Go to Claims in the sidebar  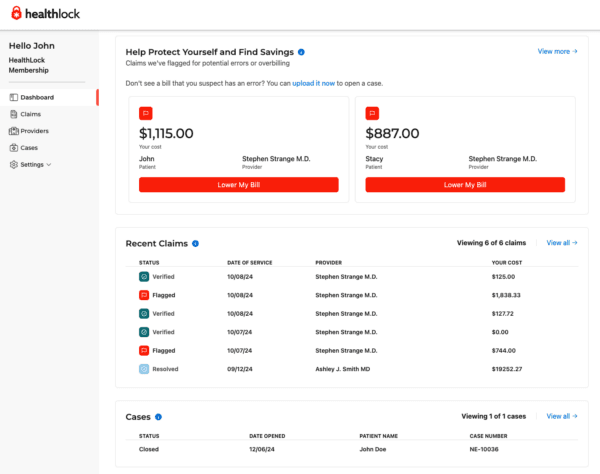click(x=31, y=114)
